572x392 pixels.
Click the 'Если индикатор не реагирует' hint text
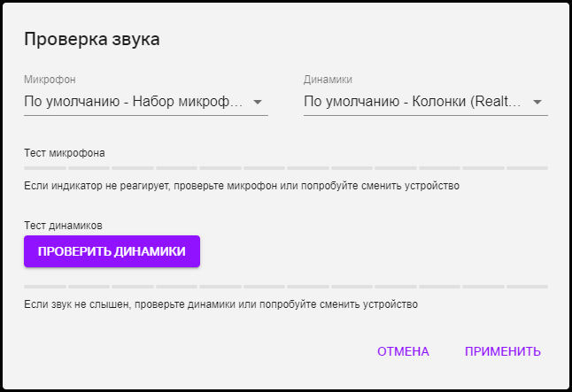(242, 186)
